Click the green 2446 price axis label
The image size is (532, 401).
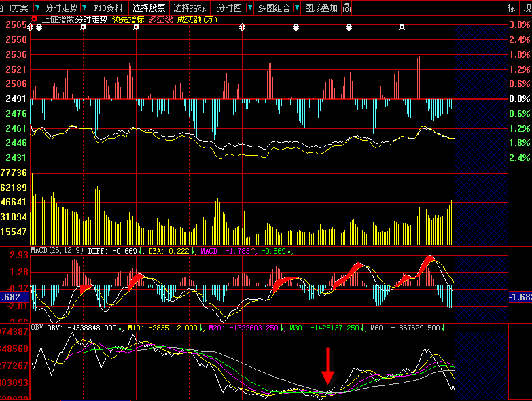coord(16,143)
